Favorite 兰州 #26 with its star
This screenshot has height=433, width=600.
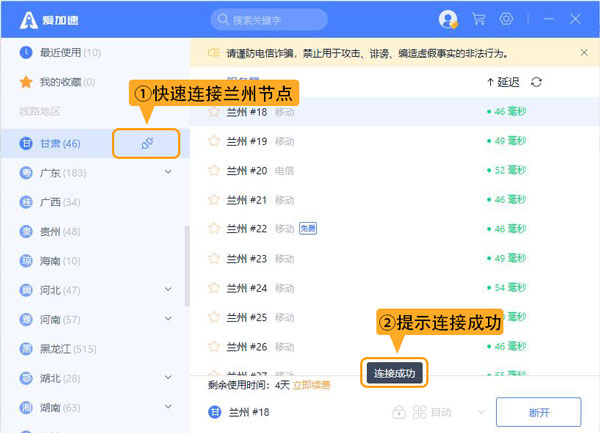tap(214, 347)
